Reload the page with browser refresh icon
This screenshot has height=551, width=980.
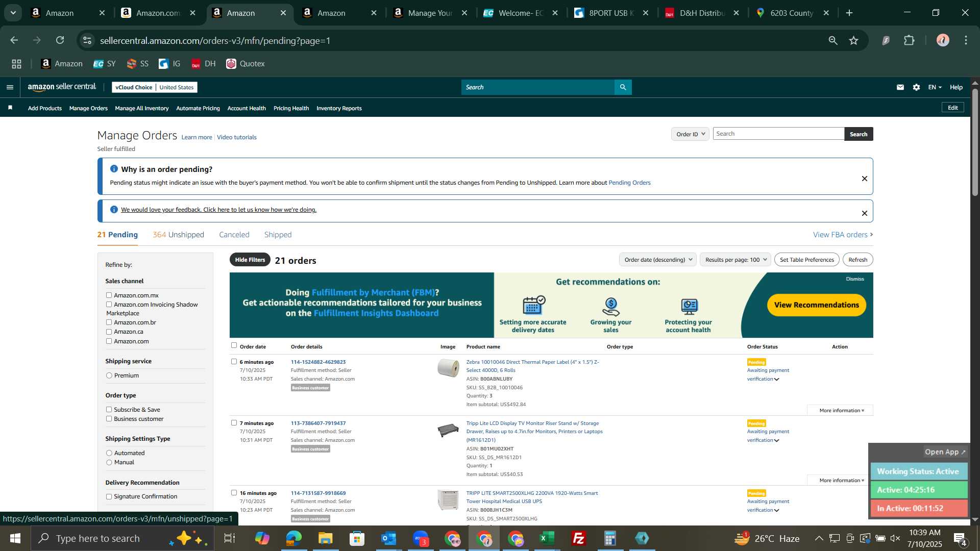point(60,40)
